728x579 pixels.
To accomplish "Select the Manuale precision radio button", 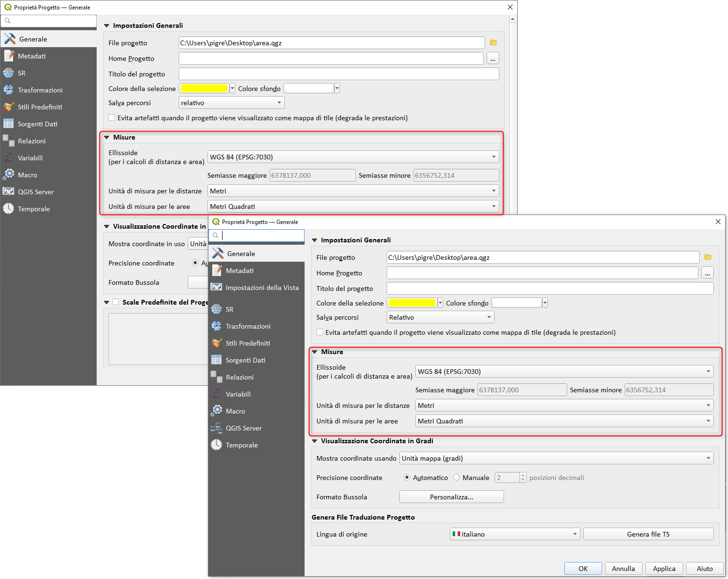I will pyautogui.click(x=456, y=478).
